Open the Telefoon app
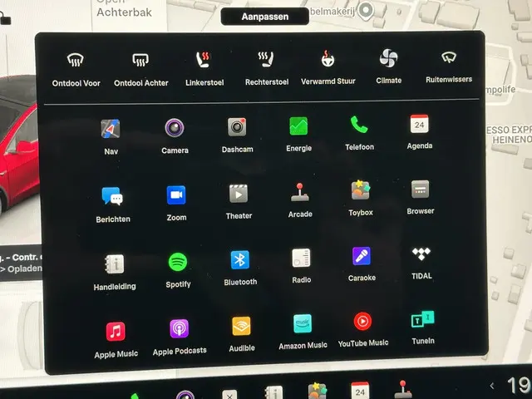This screenshot has height=399, width=532. point(359,126)
